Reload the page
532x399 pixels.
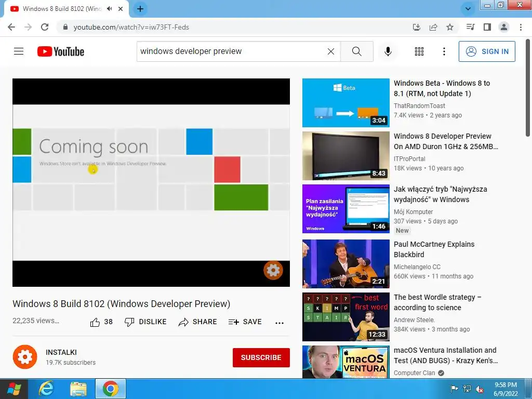point(45,27)
